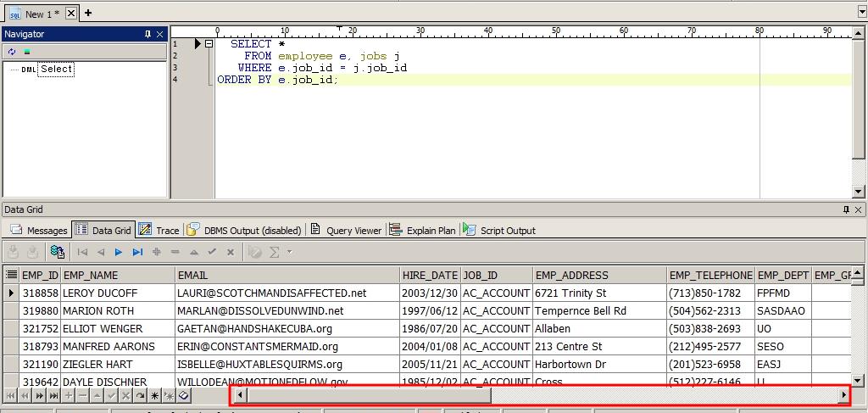Open the Explain Plan tab
Image resolution: width=868 pixels, height=413 pixels.
click(x=423, y=230)
